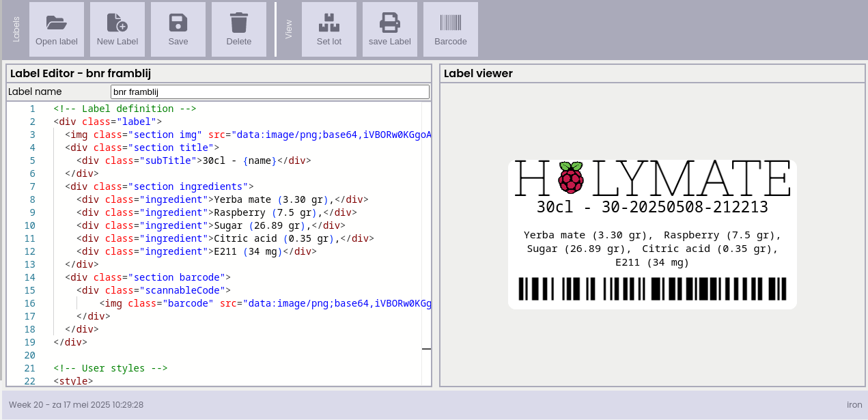Select the View toolbar group label
This screenshot has height=420, width=868.
[x=288, y=29]
